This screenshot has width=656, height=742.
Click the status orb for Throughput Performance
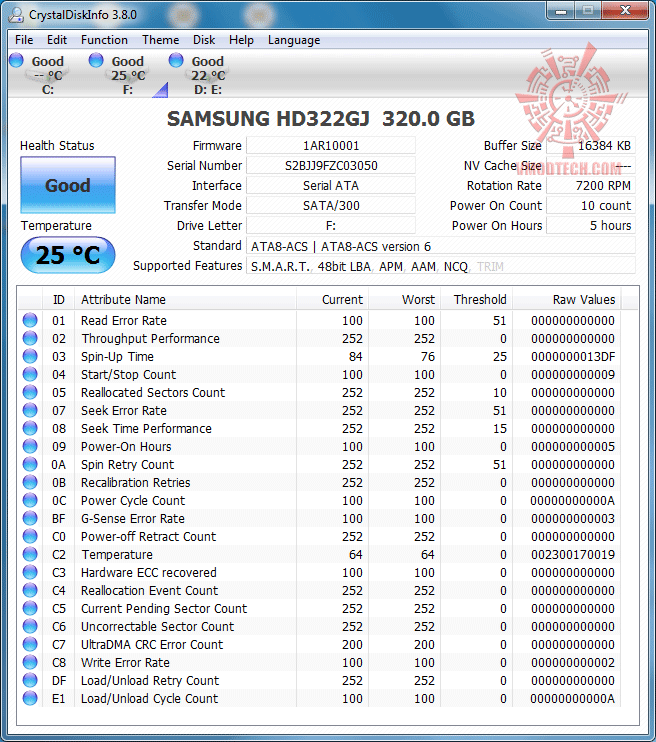(x=30, y=338)
